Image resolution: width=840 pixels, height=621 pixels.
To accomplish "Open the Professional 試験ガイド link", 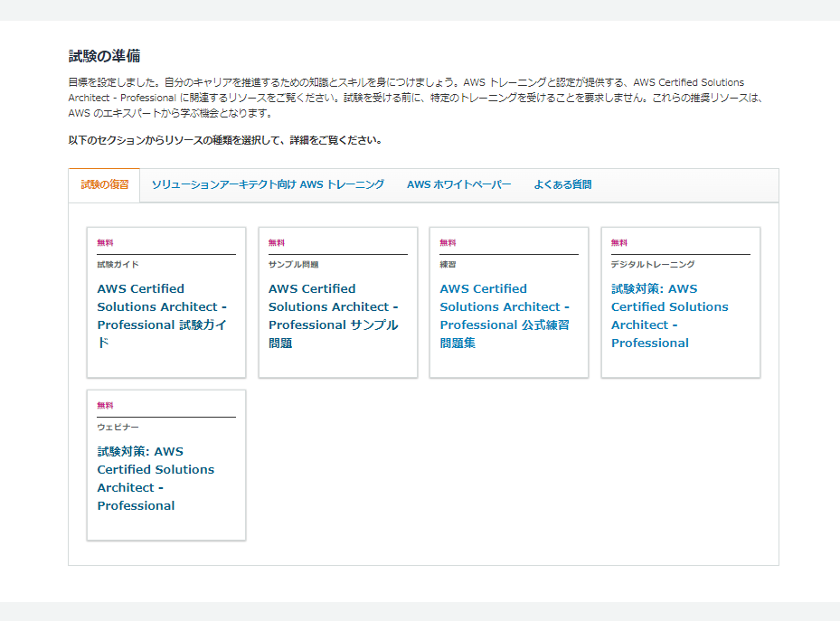I will (162, 315).
